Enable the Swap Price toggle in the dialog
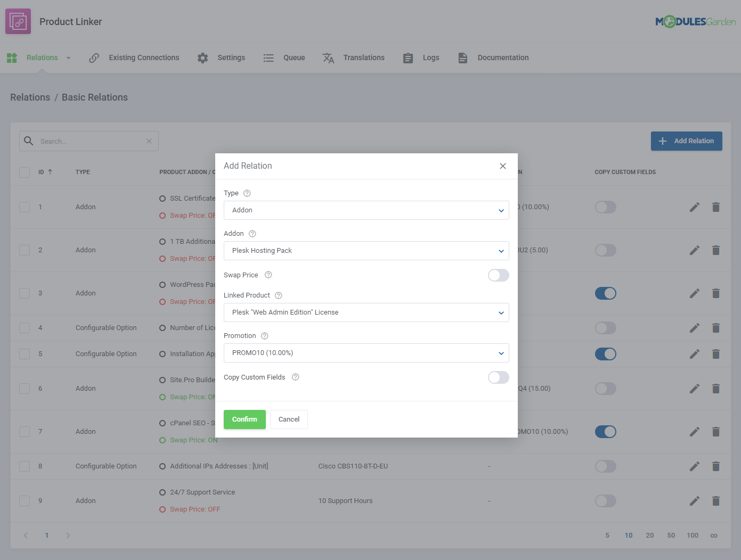This screenshot has height=560, width=741. (498, 275)
